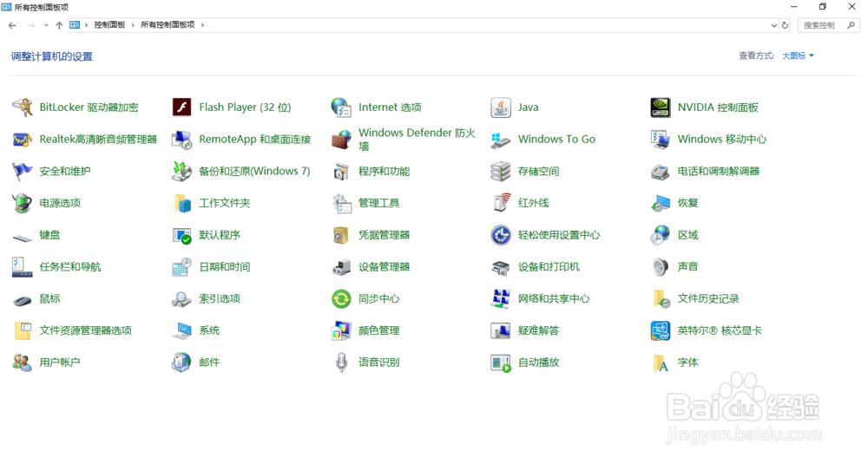868x464 pixels.
Task: Open the 网络和共享中心 icon
Action: [x=501, y=298]
